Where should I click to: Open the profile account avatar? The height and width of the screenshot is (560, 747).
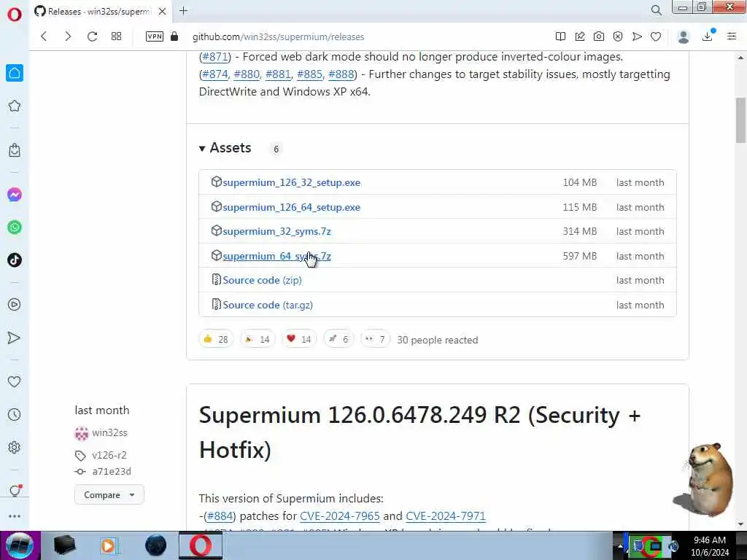coord(684,36)
